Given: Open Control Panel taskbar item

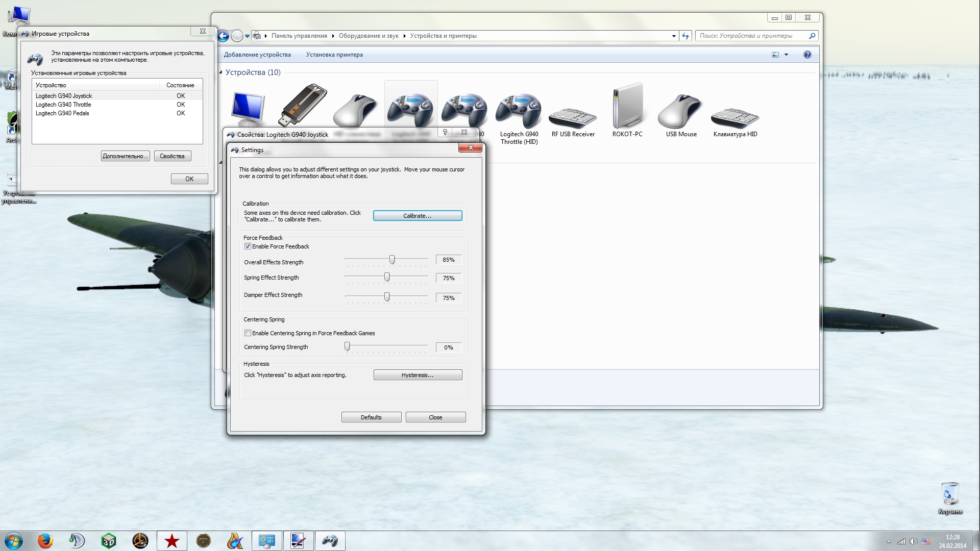Looking at the screenshot, I should pos(266,541).
